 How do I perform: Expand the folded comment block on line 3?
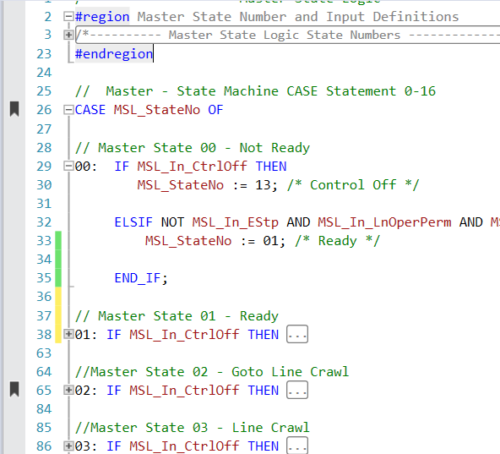tap(68, 35)
